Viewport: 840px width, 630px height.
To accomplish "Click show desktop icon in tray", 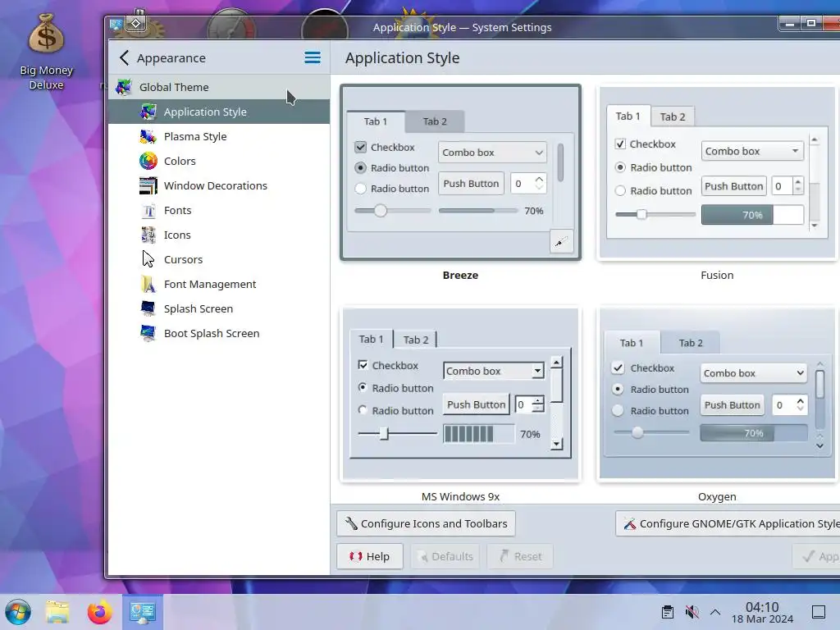I will 819,612.
